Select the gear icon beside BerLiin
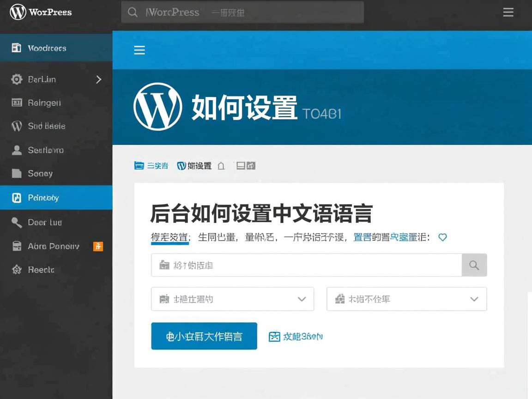 [17, 79]
